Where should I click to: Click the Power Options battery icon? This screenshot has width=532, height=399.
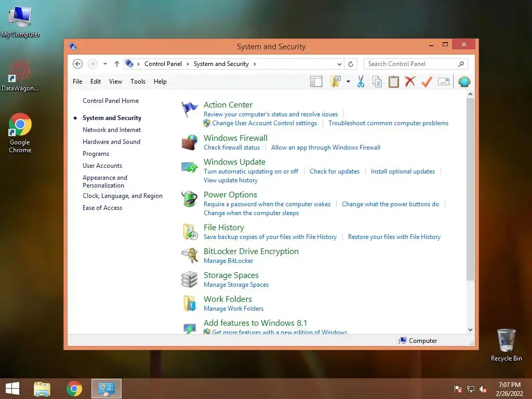189,199
